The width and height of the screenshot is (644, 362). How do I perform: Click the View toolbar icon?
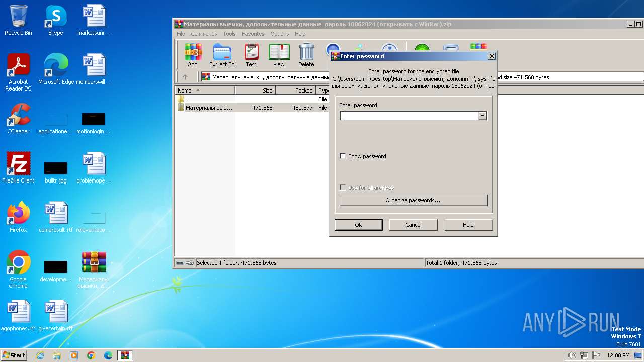click(279, 55)
